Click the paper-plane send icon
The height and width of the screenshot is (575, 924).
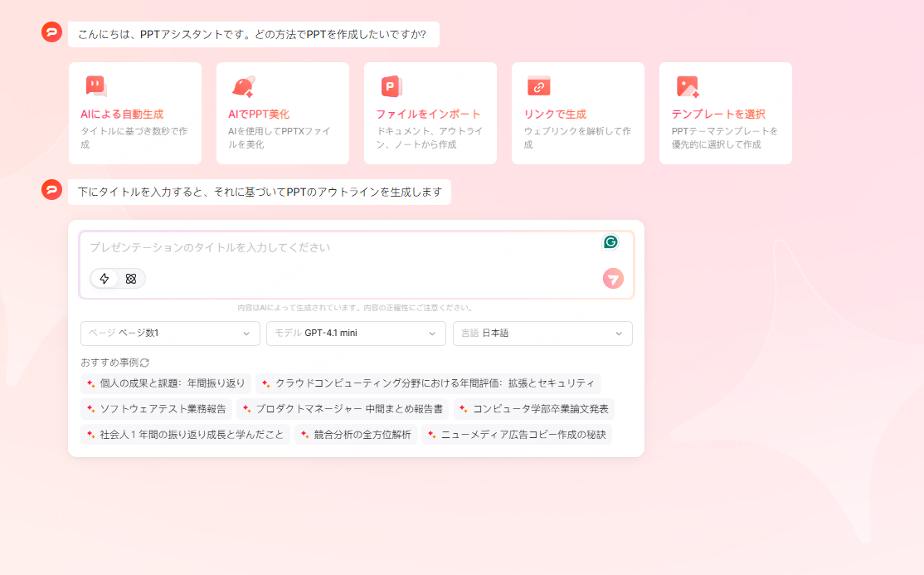[613, 279]
